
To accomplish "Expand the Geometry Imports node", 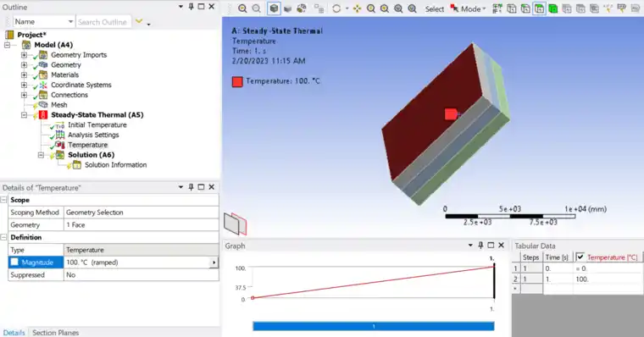I will tap(24, 55).
